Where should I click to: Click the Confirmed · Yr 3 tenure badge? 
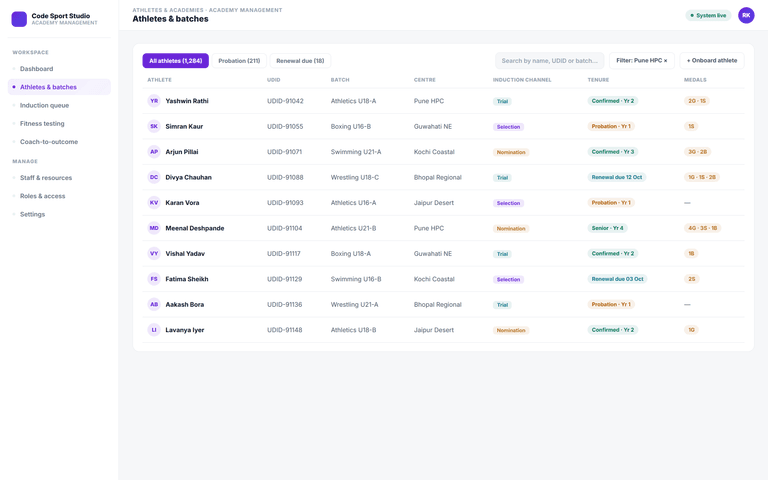pyautogui.click(x=613, y=152)
